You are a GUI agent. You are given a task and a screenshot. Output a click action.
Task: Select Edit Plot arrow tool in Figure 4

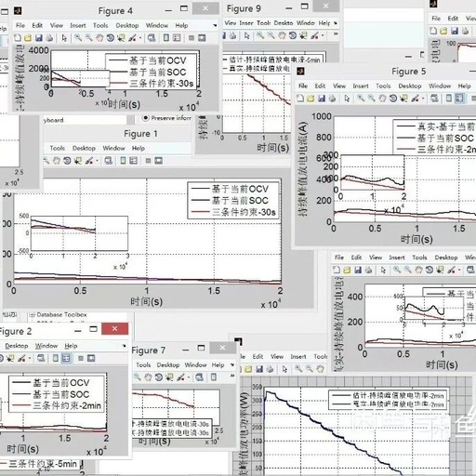64,38
